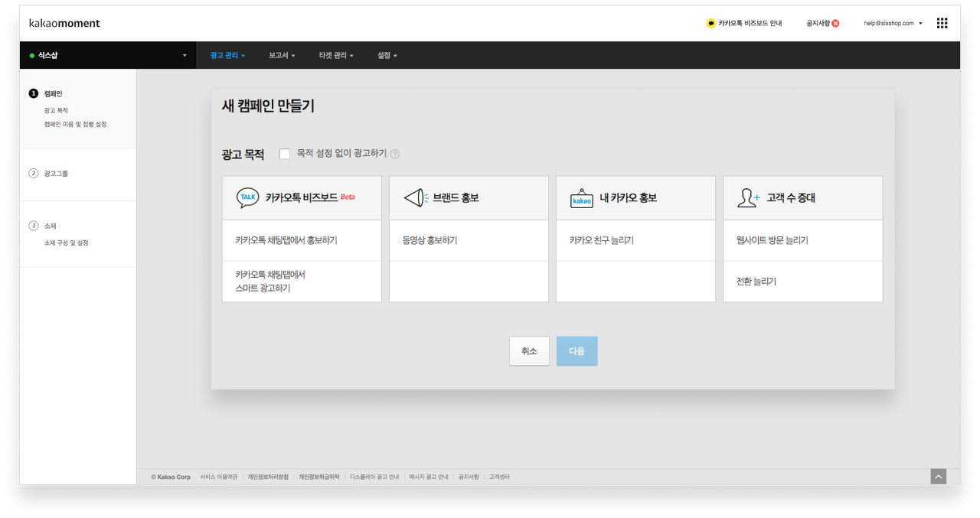Open 공지사항 footer link
This screenshot has height=518, width=980.
pos(469,477)
